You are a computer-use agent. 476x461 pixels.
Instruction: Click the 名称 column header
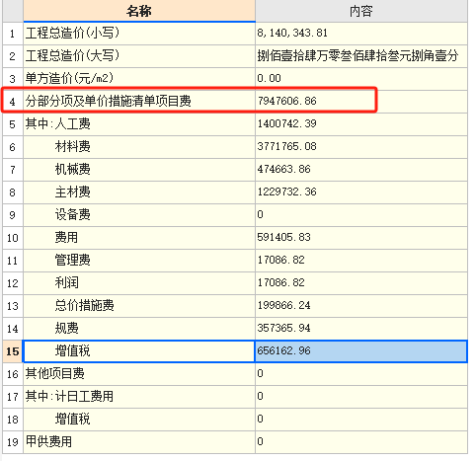coord(139,11)
